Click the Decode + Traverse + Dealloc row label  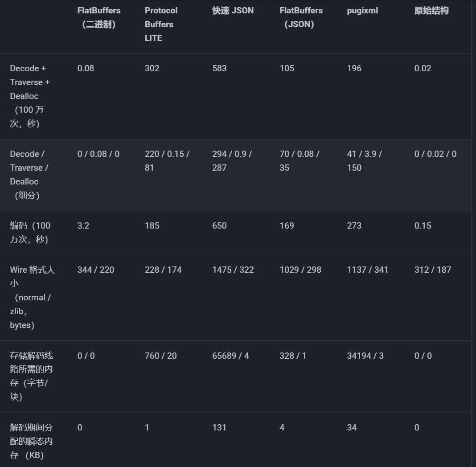[30, 96]
